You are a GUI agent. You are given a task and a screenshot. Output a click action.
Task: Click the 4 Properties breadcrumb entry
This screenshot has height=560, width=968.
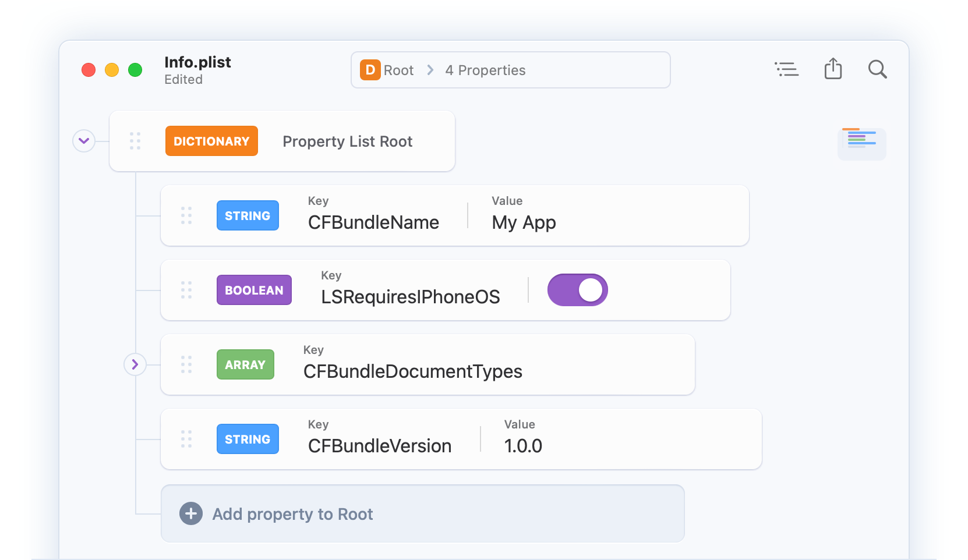pyautogui.click(x=485, y=70)
